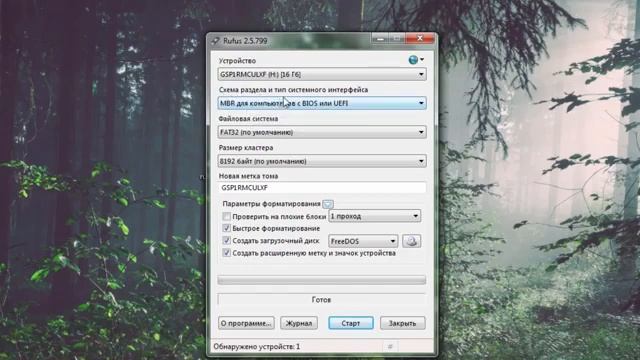Click the 'Параметры форматирования' label

pos(271,204)
